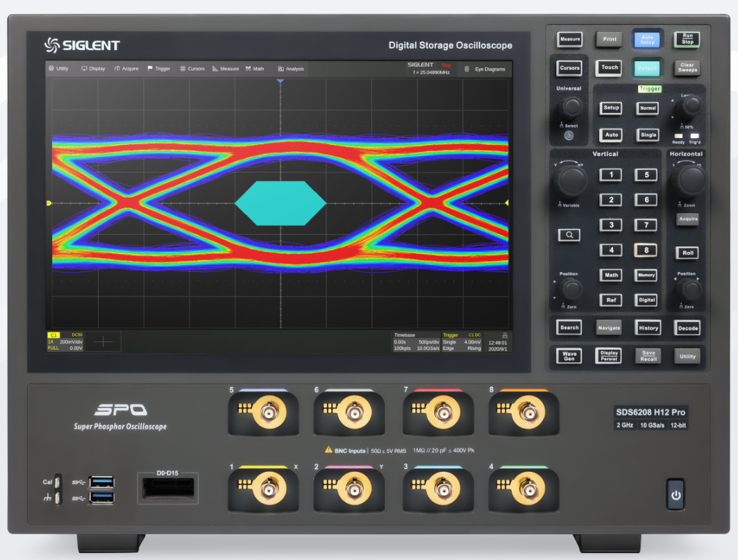The width and height of the screenshot is (738, 560).
Task: Select the on-screen Math menu
Action: pyautogui.click(x=255, y=69)
